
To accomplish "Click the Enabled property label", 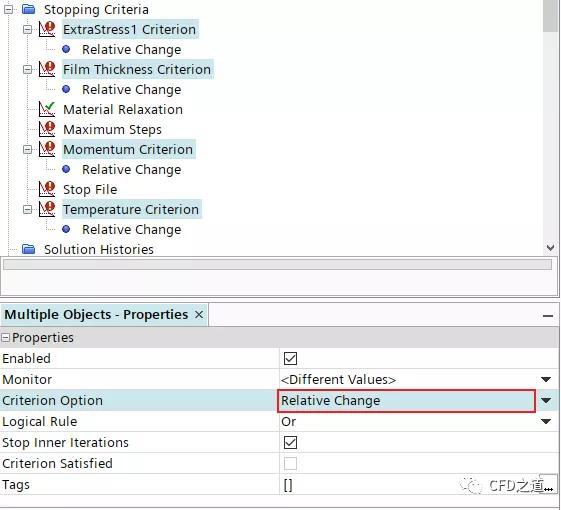I will pyautogui.click(x=26, y=359).
